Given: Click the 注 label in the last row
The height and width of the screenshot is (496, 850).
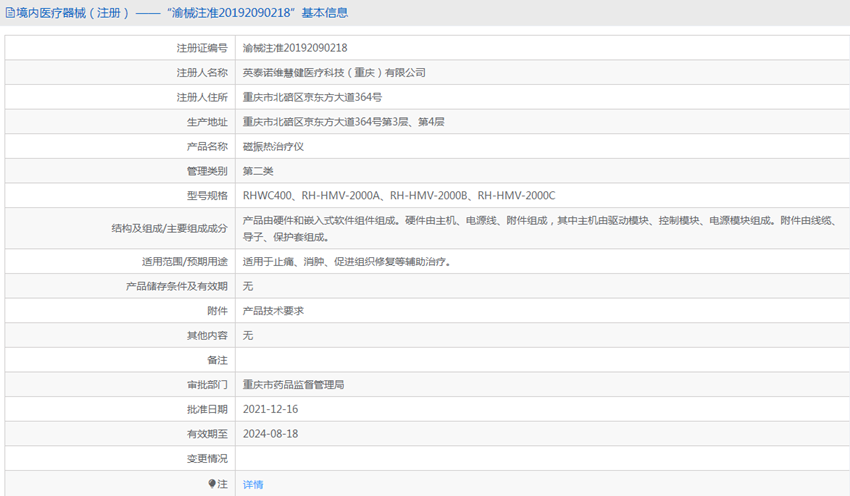Looking at the screenshot, I should pyautogui.click(x=223, y=484).
